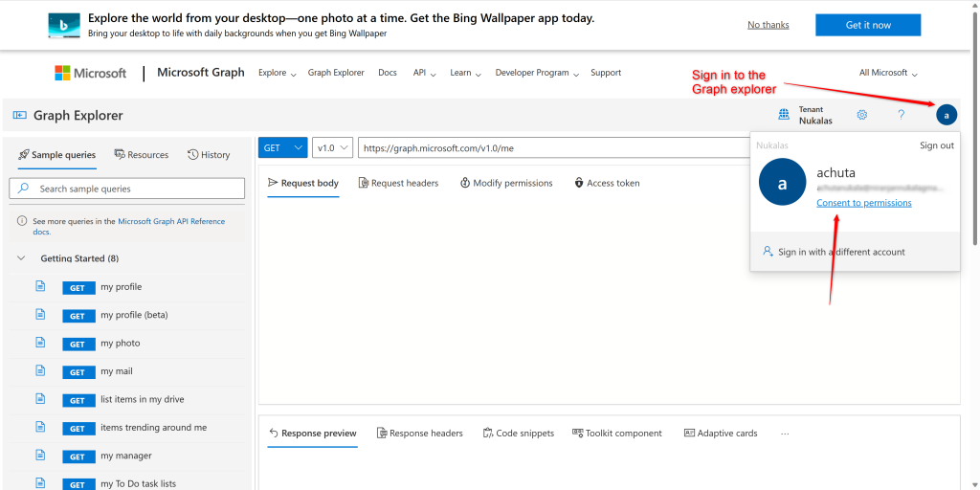Viewport: 980px width, 490px height.
Task: Open the Docs nav link
Action: (388, 73)
